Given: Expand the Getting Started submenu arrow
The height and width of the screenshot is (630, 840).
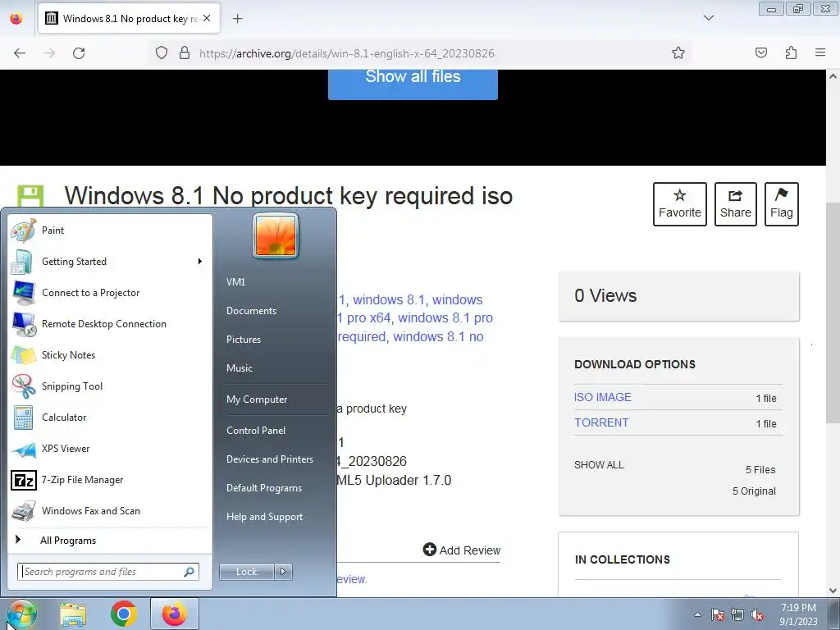Looking at the screenshot, I should pyautogui.click(x=200, y=262).
